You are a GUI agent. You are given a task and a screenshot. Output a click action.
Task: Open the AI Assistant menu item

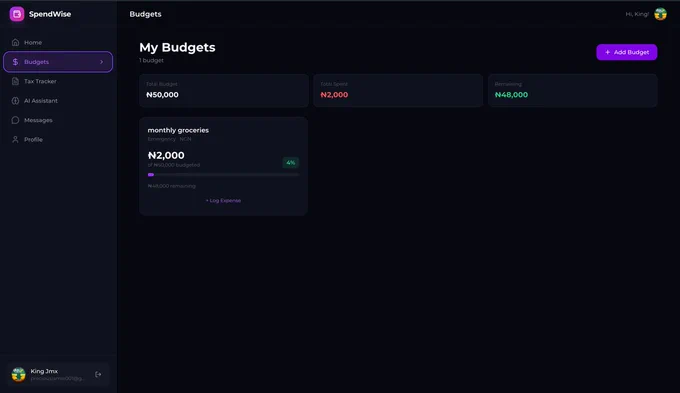[x=58, y=101]
